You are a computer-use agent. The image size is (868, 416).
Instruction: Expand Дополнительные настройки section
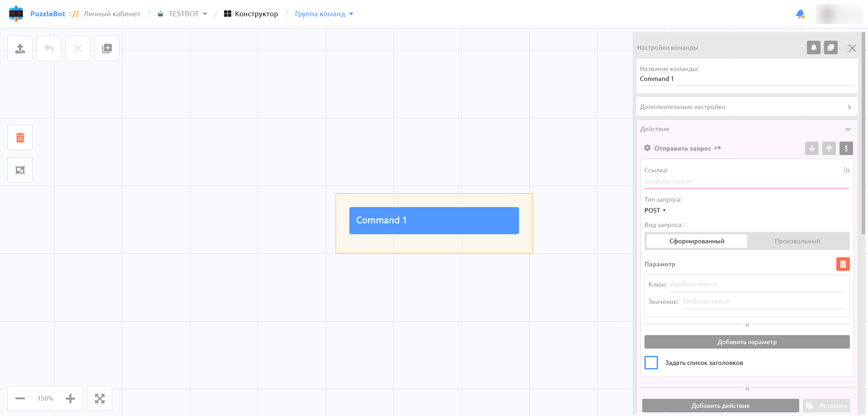tap(747, 107)
